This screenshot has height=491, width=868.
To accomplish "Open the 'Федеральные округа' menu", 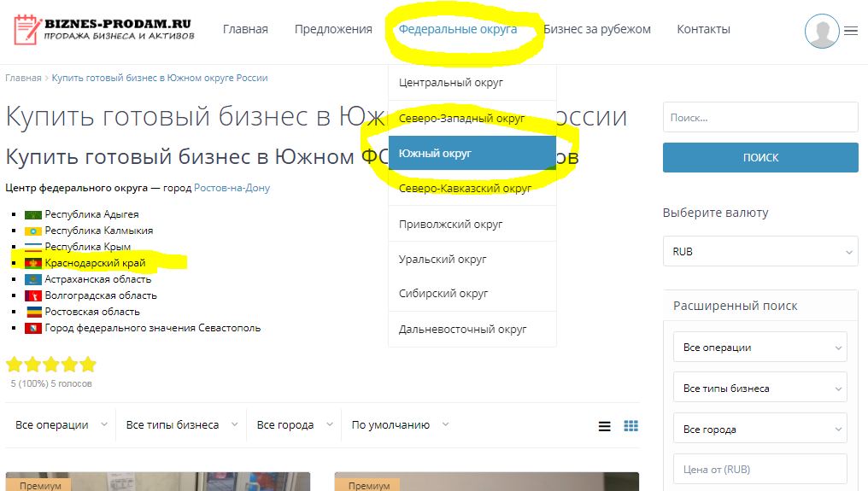I will pyautogui.click(x=458, y=29).
